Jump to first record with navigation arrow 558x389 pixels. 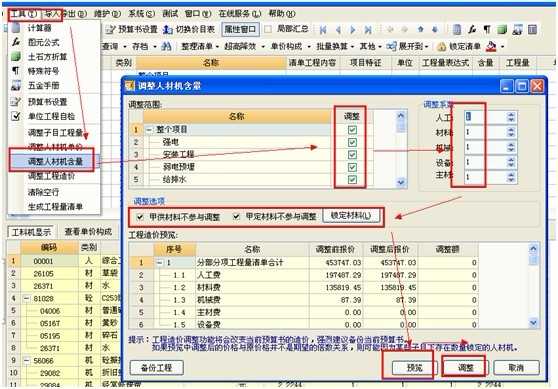click(x=323, y=30)
